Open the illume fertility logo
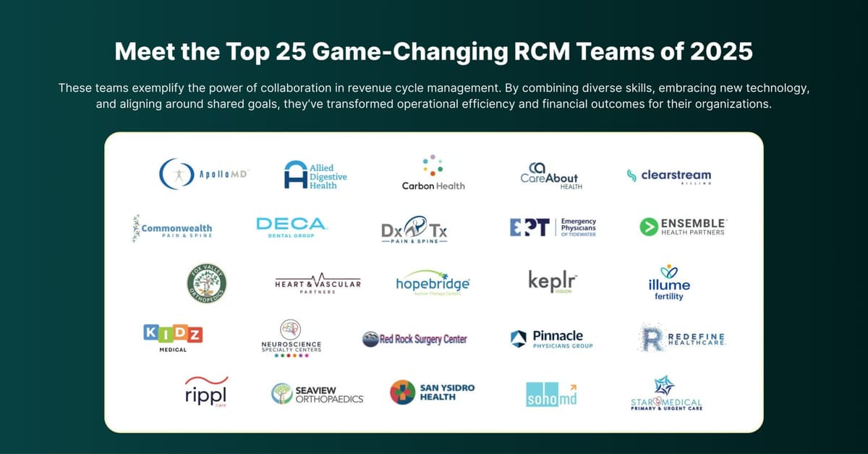The height and width of the screenshot is (454, 868). click(669, 282)
